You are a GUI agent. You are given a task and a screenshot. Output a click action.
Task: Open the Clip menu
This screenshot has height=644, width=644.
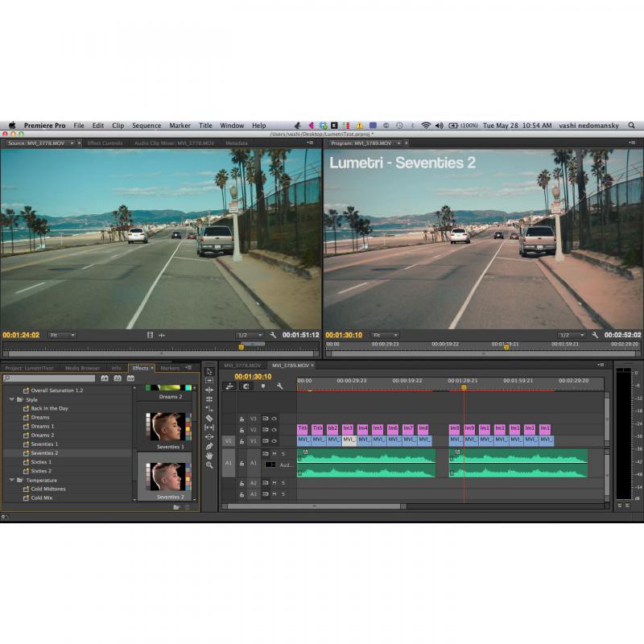[118, 126]
